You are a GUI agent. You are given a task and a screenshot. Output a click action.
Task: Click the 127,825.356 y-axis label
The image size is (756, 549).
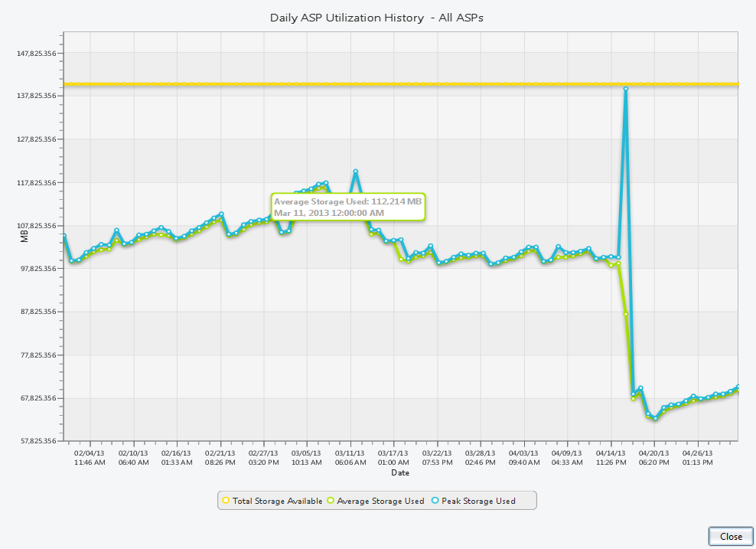[37, 139]
